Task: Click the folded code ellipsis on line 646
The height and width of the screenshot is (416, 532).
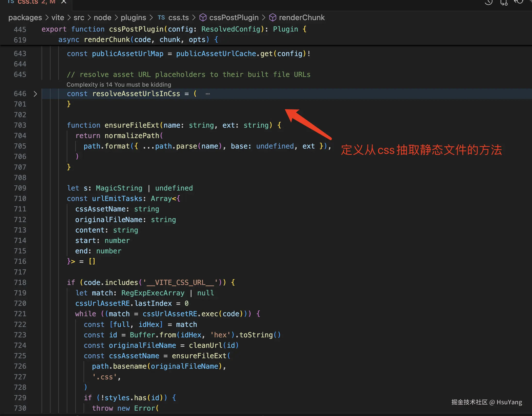Action: click(208, 94)
